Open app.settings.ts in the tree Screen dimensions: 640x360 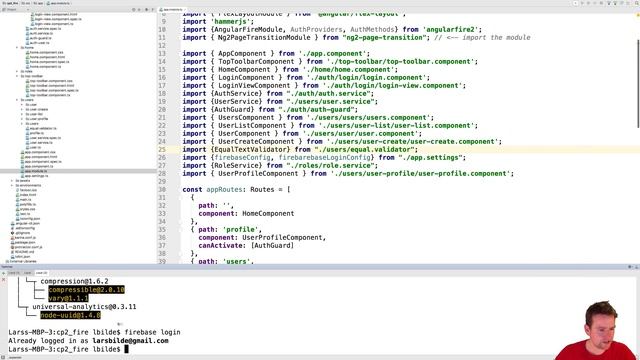click(x=36, y=176)
